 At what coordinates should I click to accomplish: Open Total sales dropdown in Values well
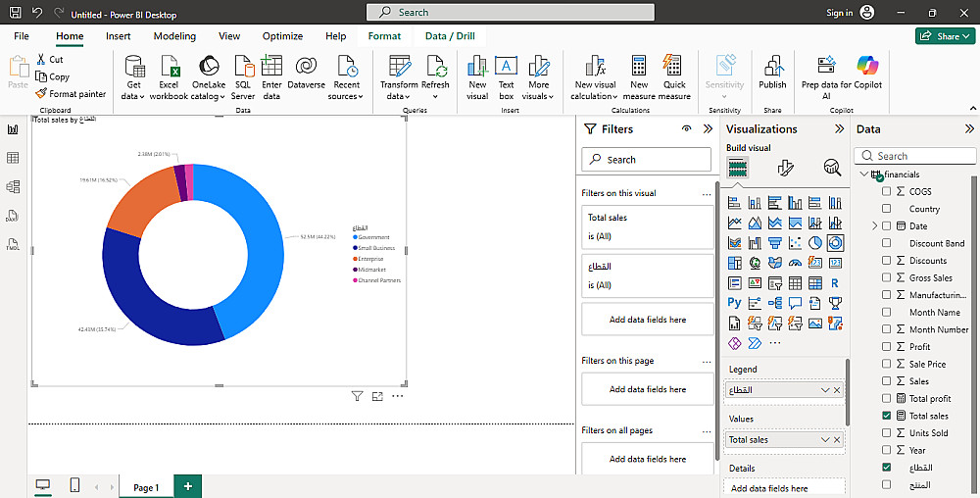tap(824, 440)
